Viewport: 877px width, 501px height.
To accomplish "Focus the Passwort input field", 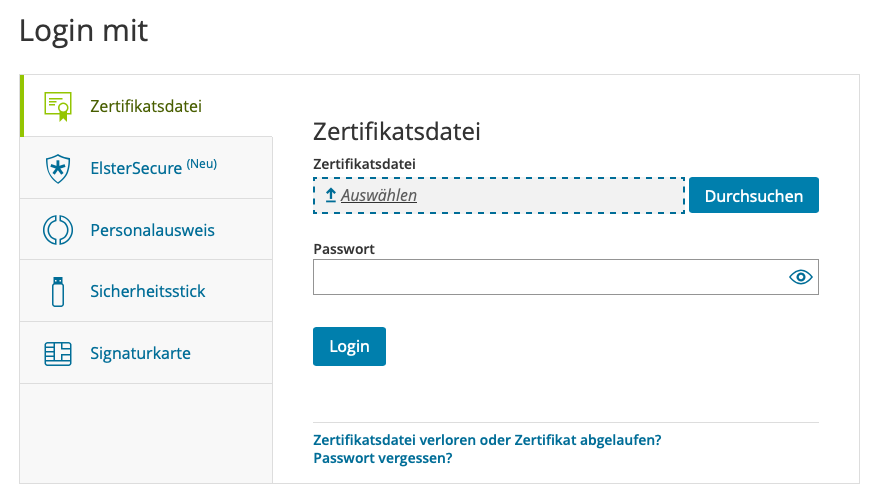I will coord(565,277).
